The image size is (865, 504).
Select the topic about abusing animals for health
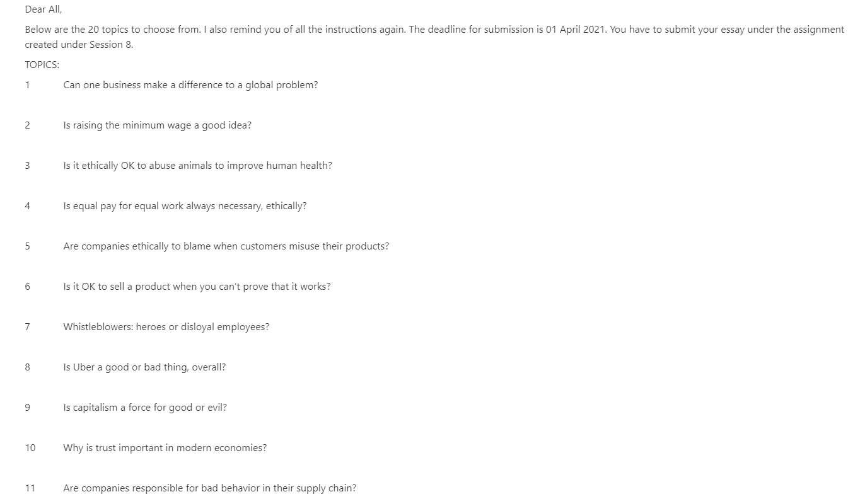tap(197, 166)
